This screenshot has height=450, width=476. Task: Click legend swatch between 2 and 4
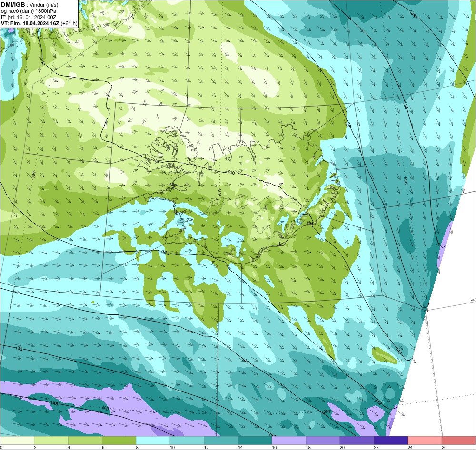pos(51,440)
